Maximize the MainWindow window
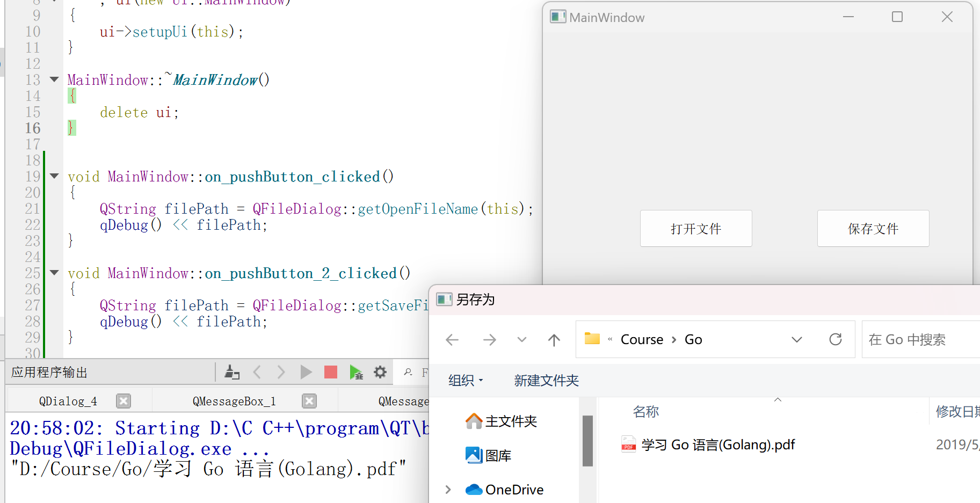The width and height of the screenshot is (980, 503). point(897,17)
